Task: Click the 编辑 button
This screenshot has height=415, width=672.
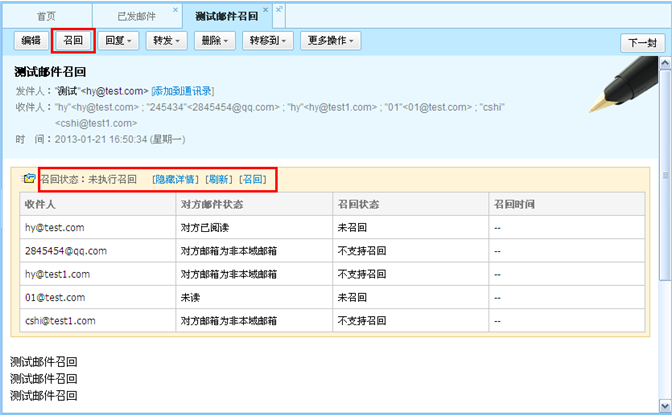Action: click(31, 41)
